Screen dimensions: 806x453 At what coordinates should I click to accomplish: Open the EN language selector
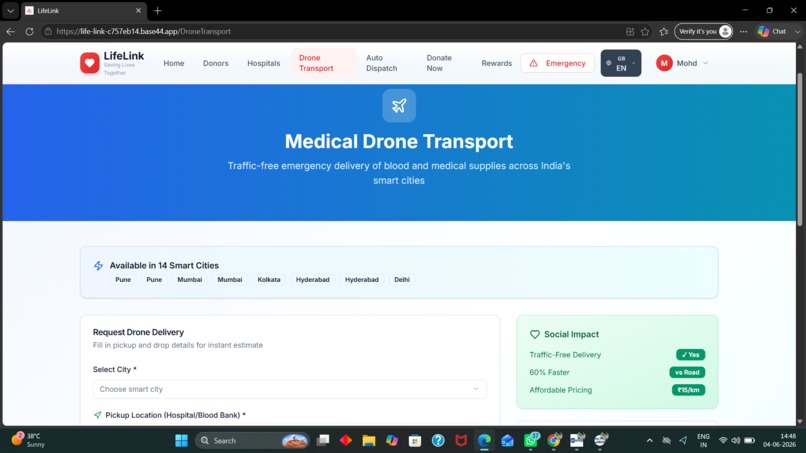(x=621, y=63)
